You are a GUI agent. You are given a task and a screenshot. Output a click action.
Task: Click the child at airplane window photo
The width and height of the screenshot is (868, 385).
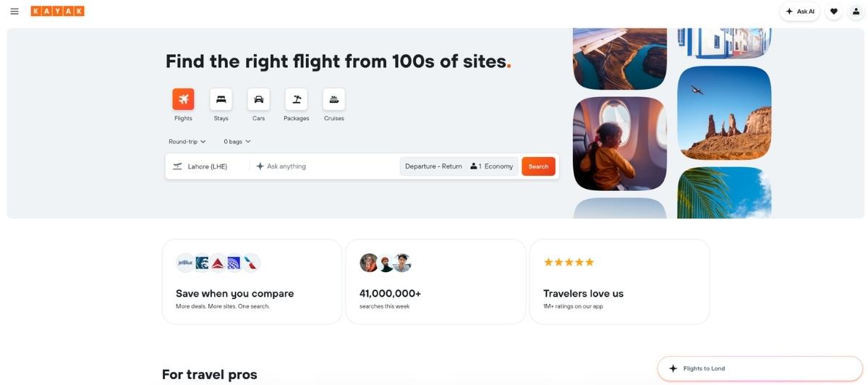tap(620, 143)
